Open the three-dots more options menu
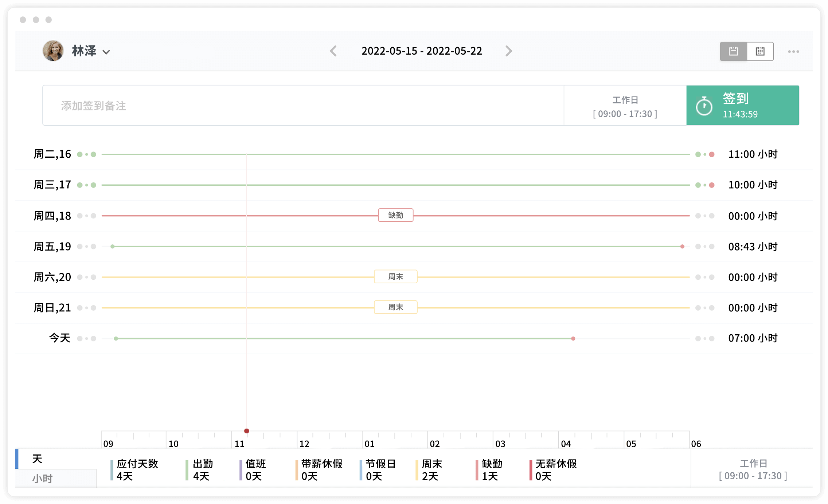This screenshot has height=504, width=828. 793,52
